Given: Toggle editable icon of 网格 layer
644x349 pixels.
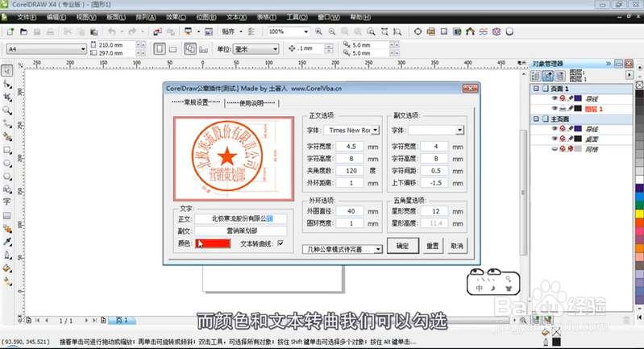Looking at the screenshot, I should point(571,148).
